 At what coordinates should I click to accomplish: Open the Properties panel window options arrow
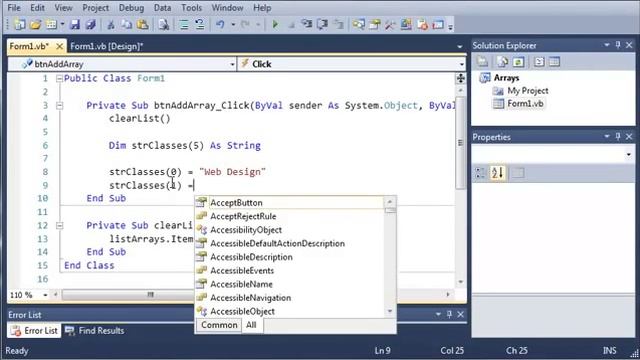pos(607,136)
